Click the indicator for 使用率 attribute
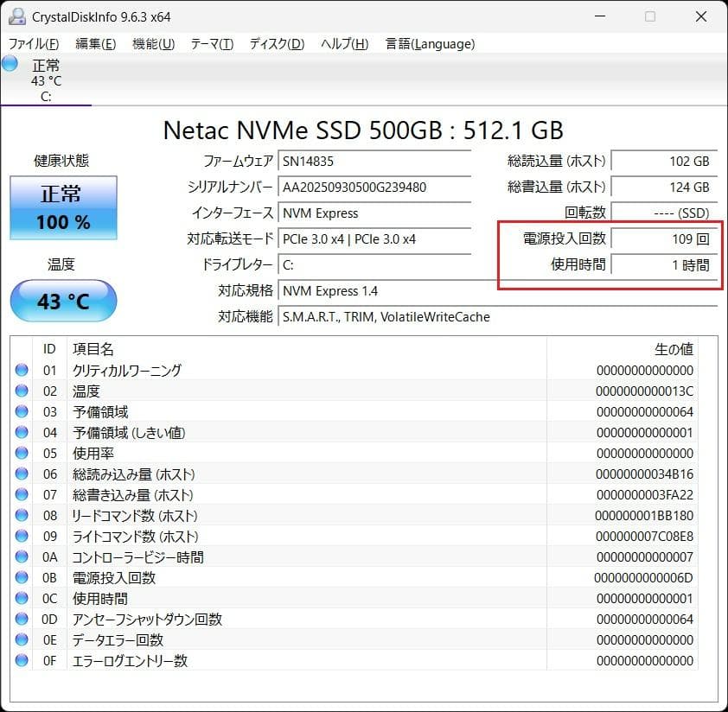 coord(22,453)
